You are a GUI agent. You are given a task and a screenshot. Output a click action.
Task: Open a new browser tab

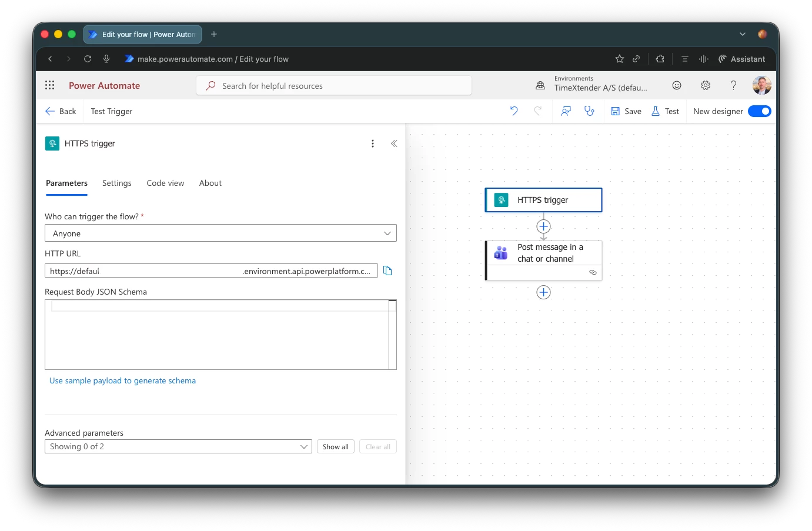click(214, 34)
